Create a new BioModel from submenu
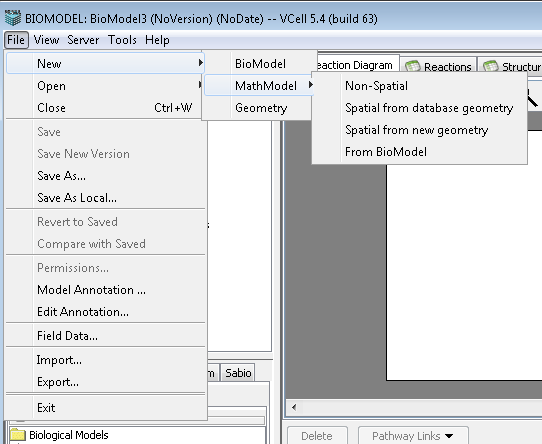 pyautogui.click(x=260, y=64)
